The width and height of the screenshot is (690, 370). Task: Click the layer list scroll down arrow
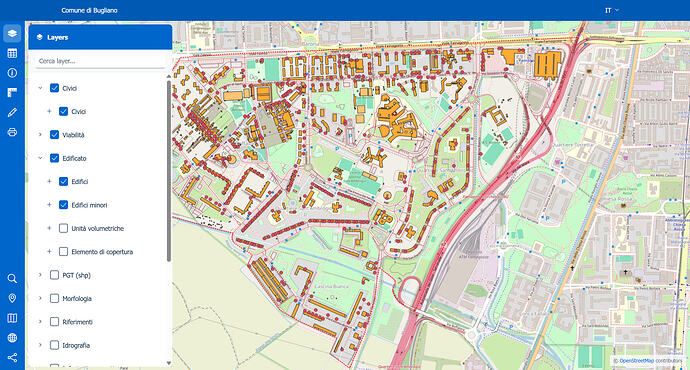coord(169,363)
